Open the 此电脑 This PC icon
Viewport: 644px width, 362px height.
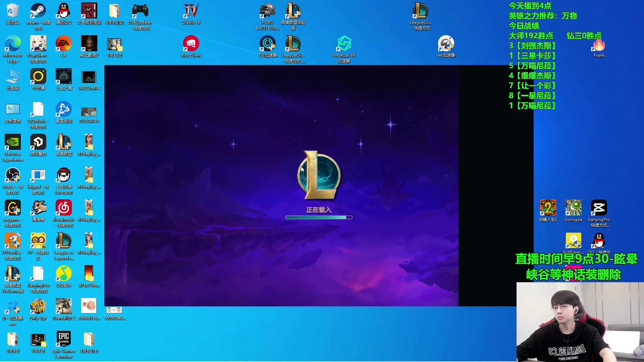(x=13, y=79)
